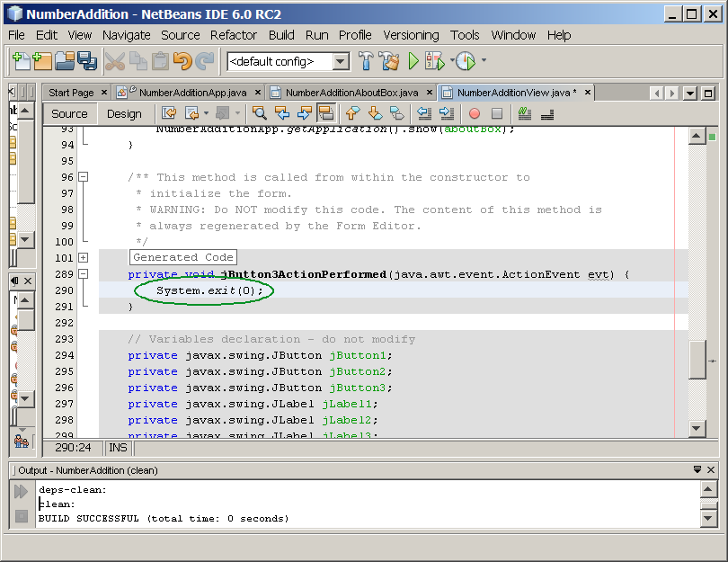Switch to NumberAdditionApp.java tab

pyautogui.click(x=192, y=93)
